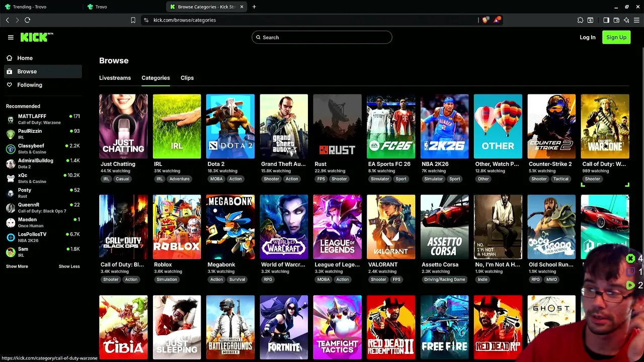Switch to the second Trovo browser tab
Image resolution: width=644 pixels, height=362 pixels.
124,7
